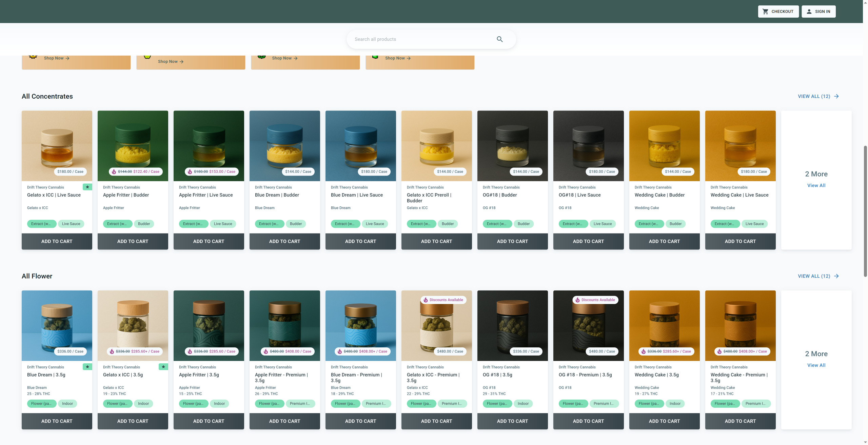
Task: Click the search magnifier icon
Action: click(x=499, y=39)
